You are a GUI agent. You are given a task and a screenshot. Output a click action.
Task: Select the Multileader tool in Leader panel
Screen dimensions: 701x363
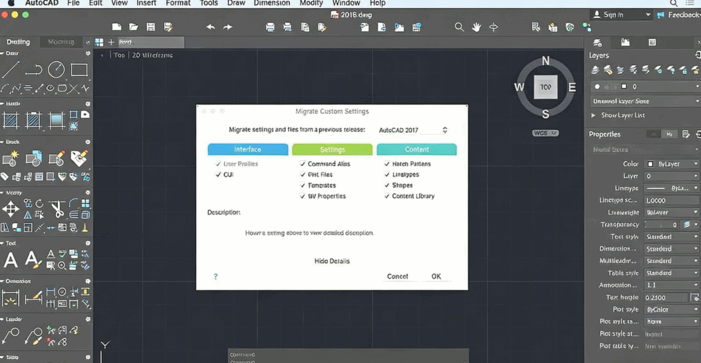click(11, 336)
